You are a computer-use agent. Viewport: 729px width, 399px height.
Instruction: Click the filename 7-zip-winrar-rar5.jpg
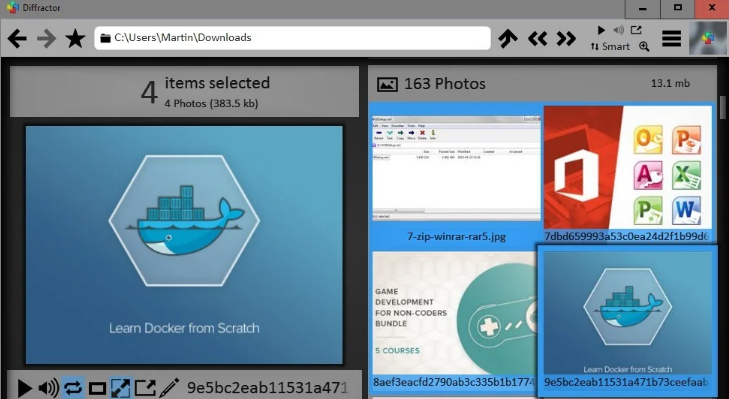[456, 236]
